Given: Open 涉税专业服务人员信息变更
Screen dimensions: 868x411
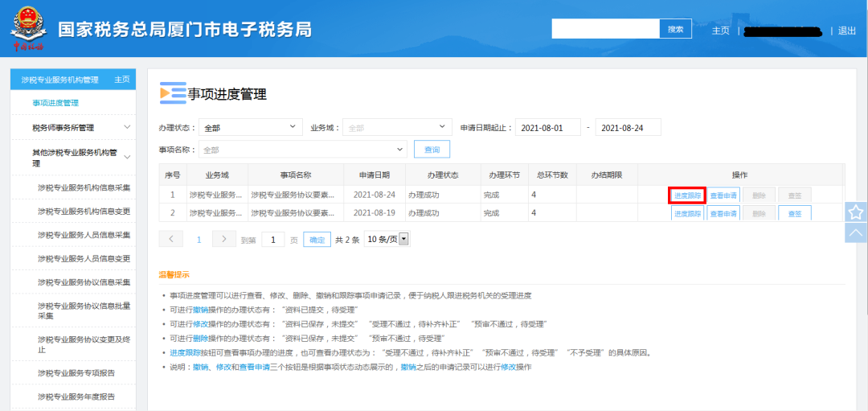Looking at the screenshot, I should [x=84, y=259].
